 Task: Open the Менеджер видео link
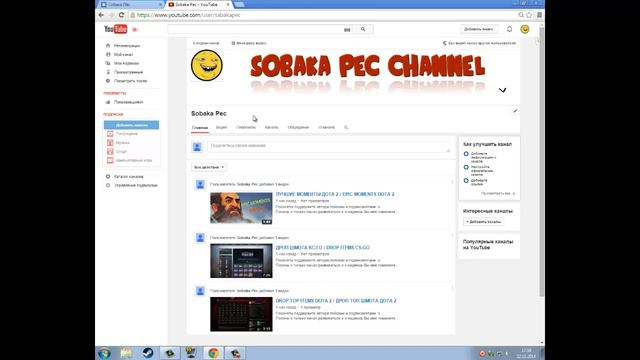coord(249,43)
